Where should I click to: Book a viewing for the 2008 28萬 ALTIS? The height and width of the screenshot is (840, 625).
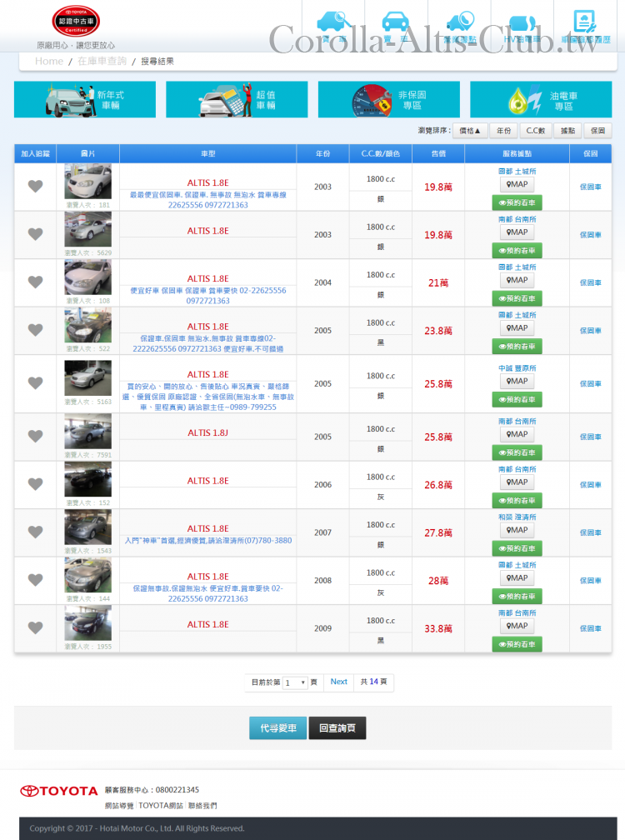[x=517, y=597]
